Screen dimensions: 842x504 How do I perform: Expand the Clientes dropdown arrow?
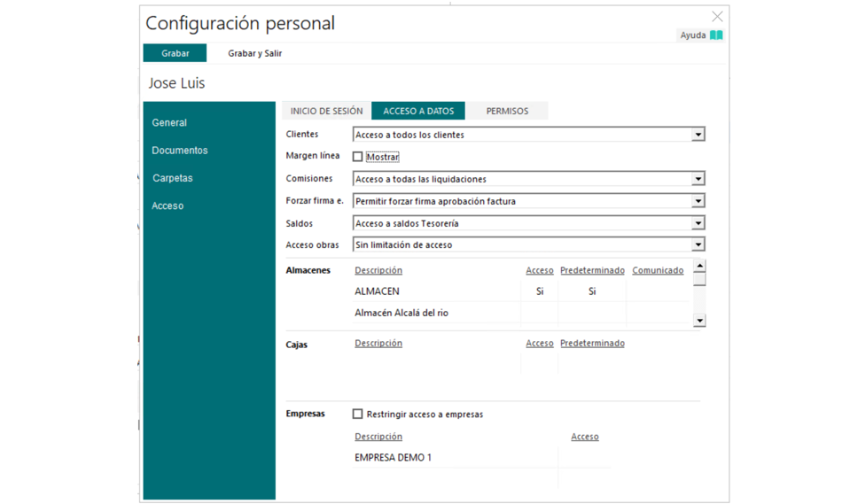[x=698, y=135]
